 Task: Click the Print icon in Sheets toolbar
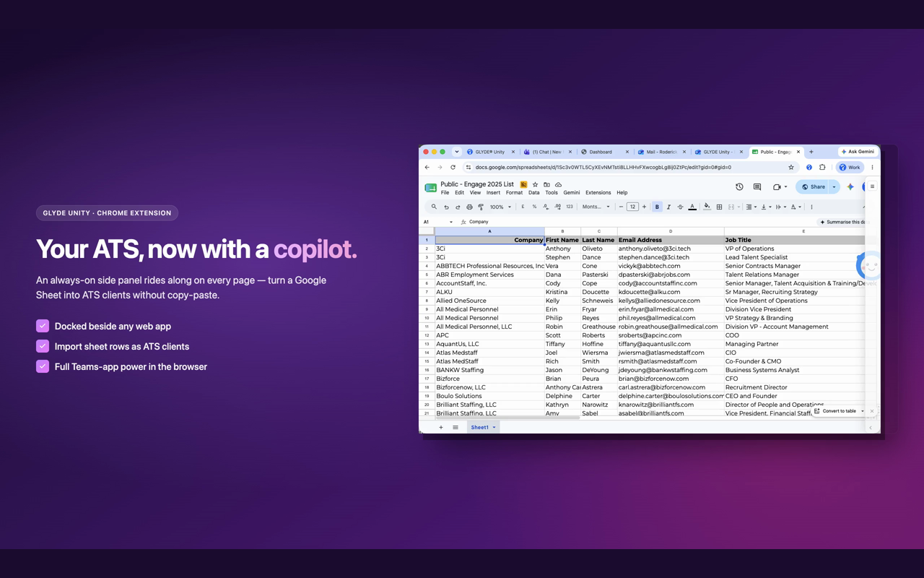pos(469,207)
